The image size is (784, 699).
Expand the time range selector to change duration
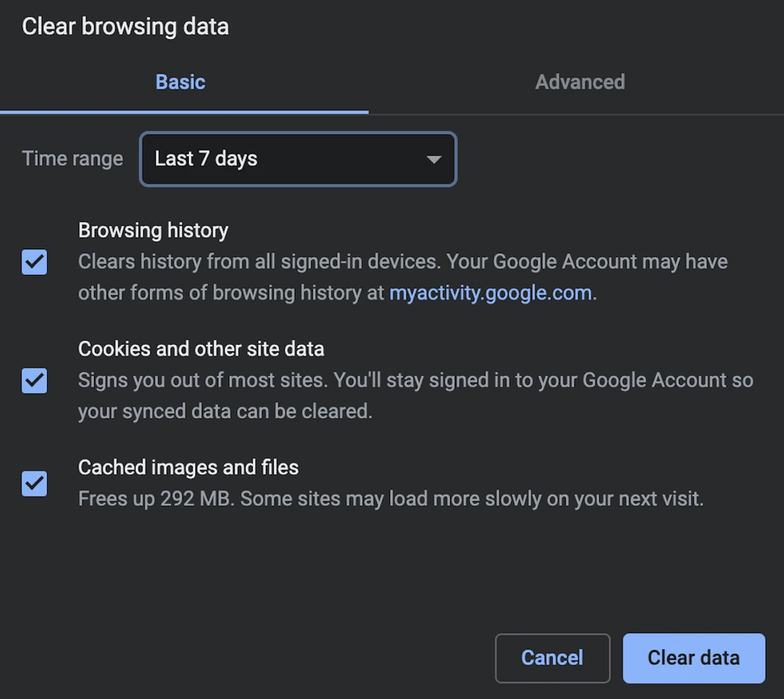pyautogui.click(x=434, y=159)
